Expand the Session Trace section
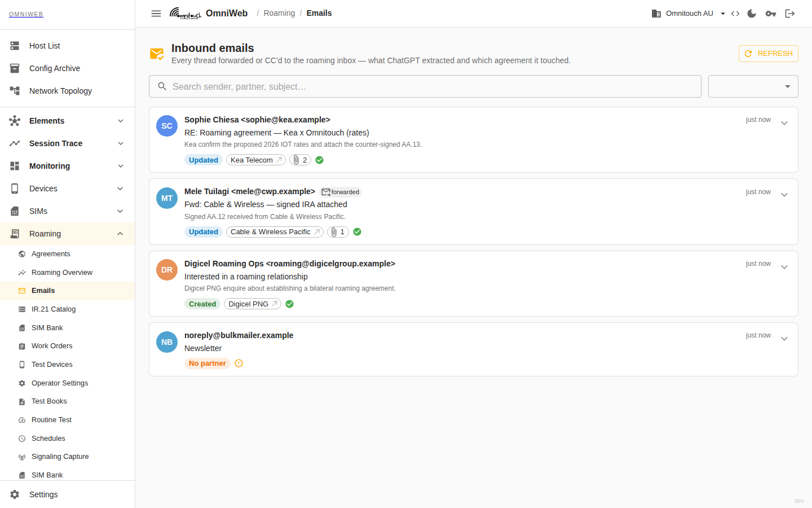 (x=68, y=143)
